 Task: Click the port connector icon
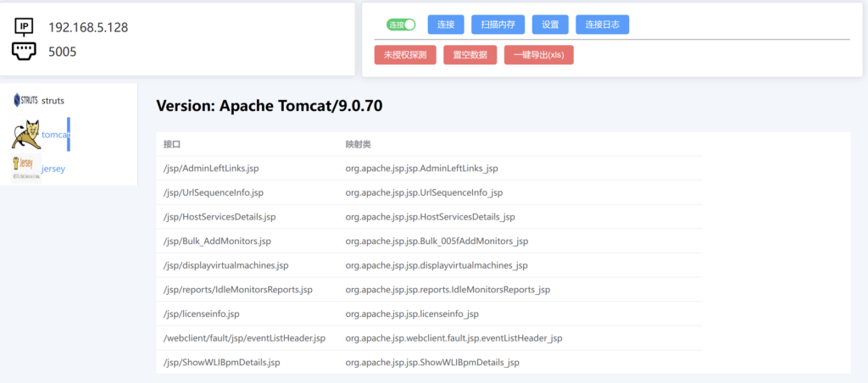tap(24, 52)
